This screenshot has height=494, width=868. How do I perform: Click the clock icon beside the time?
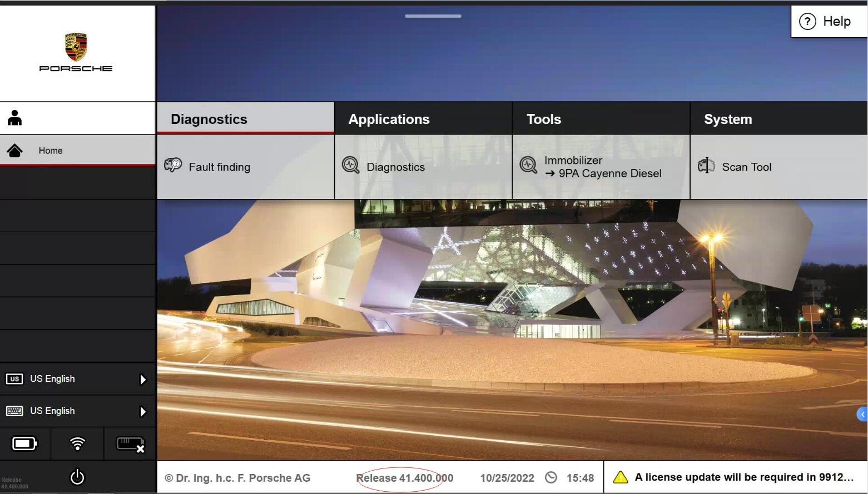click(550, 478)
